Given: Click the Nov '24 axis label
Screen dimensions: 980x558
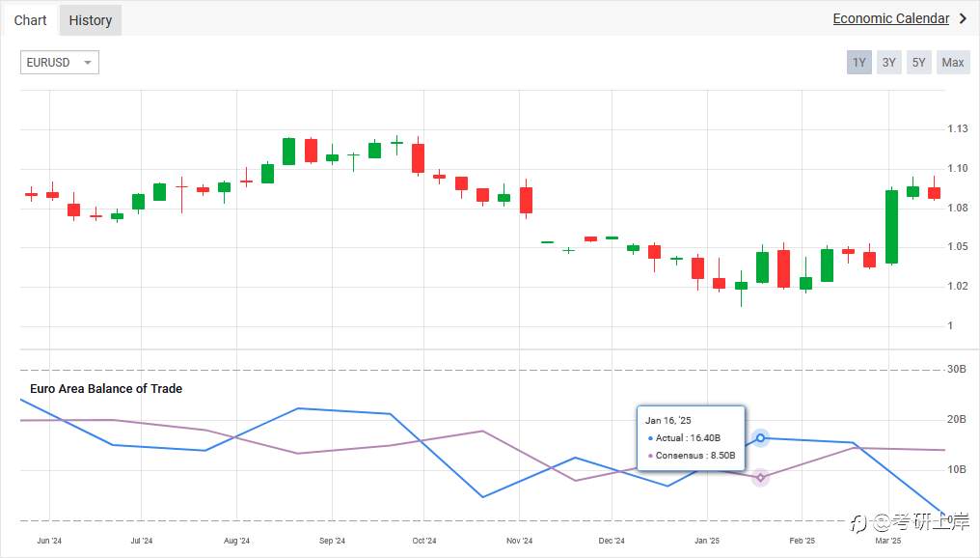Looking at the screenshot, I should [519, 541].
